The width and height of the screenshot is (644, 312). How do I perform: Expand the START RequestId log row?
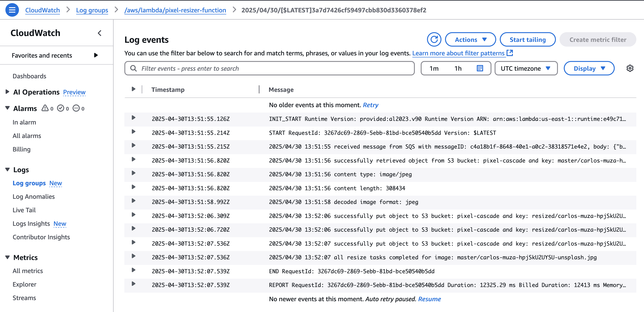[x=133, y=132]
